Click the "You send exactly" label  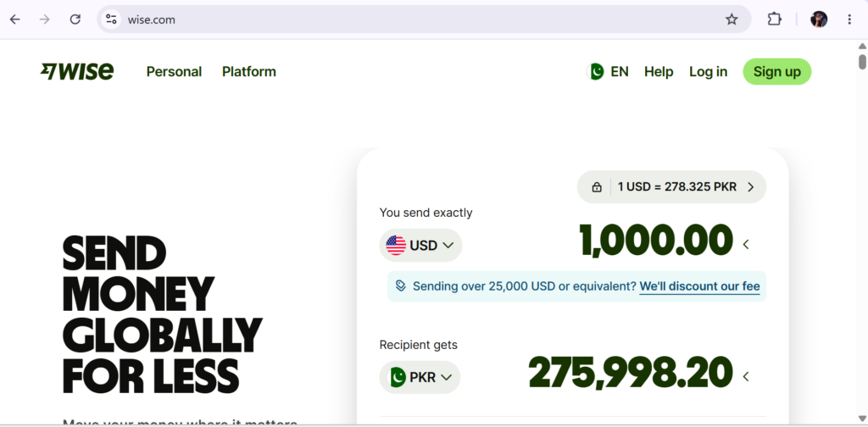coord(426,213)
